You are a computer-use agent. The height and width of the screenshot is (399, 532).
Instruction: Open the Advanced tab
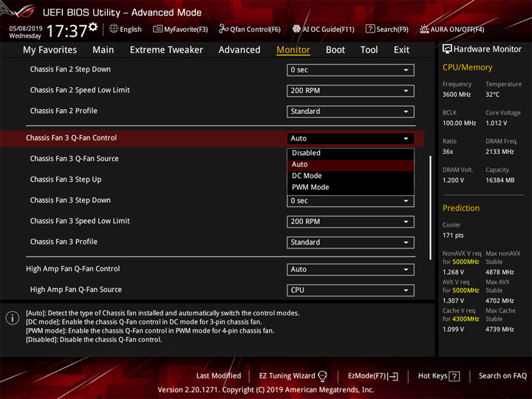(x=239, y=50)
